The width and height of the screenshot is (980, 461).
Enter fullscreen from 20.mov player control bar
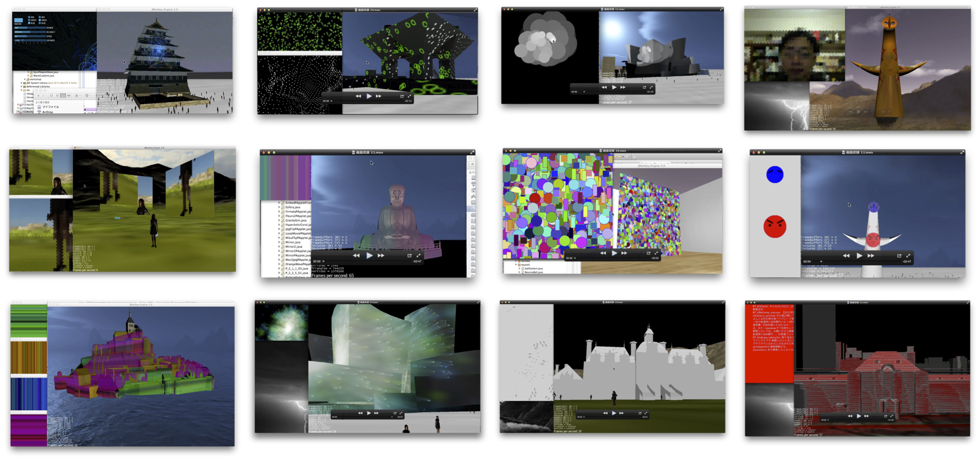pos(409,96)
